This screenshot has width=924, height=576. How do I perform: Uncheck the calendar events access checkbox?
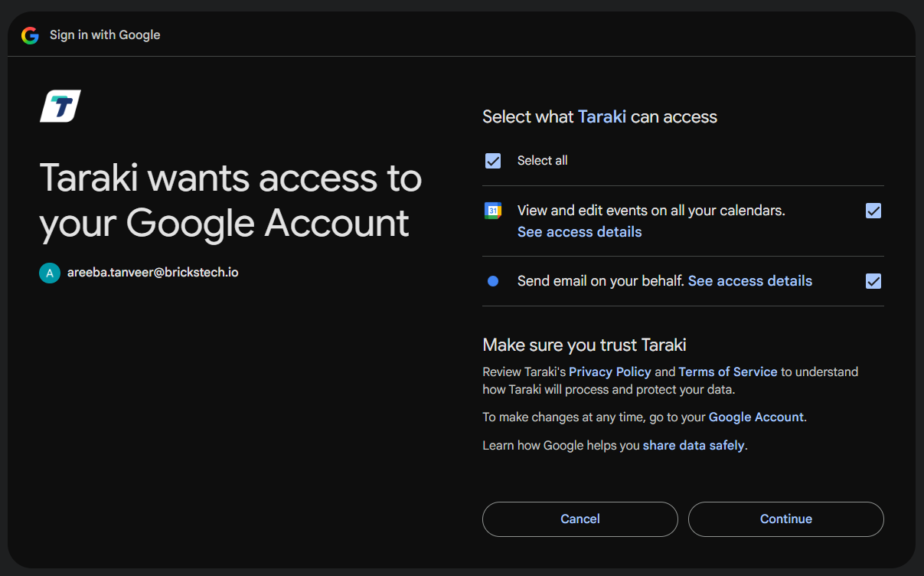873,211
